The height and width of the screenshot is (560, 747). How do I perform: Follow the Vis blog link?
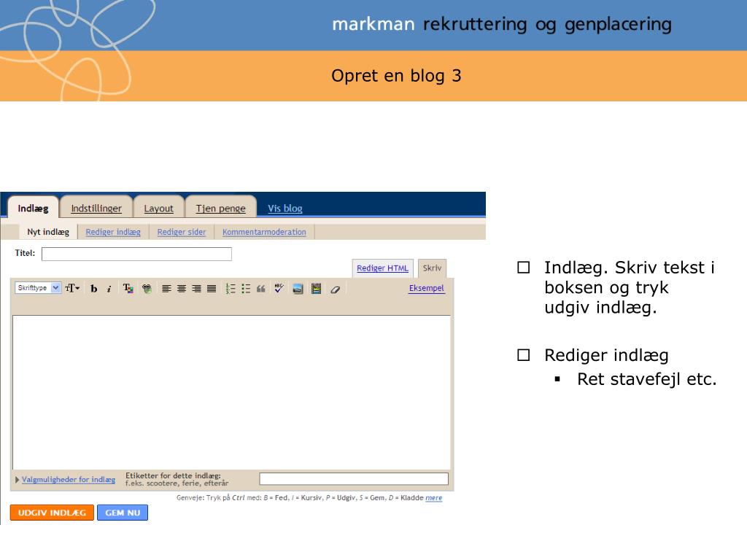pyautogui.click(x=285, y=209)
